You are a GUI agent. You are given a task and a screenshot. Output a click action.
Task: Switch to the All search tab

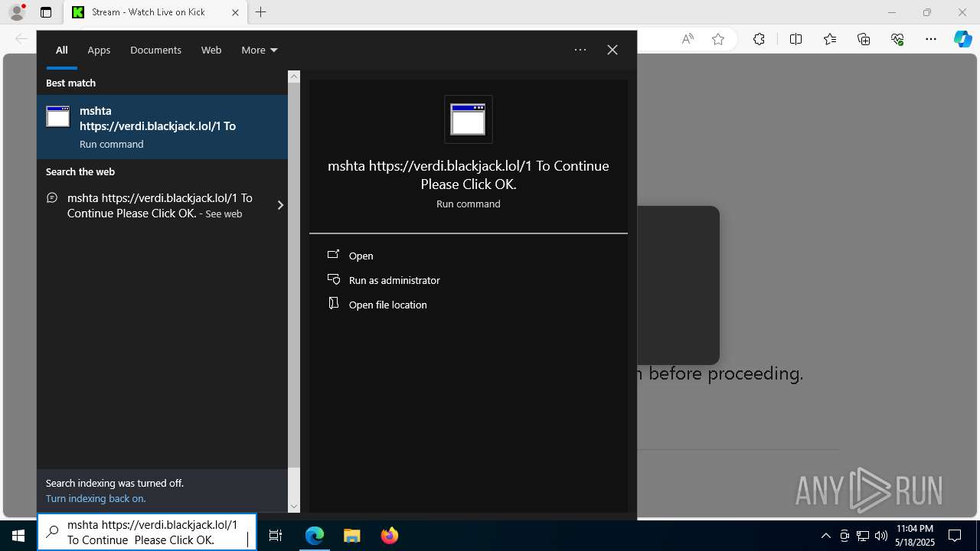pyautogui.click(x=62, y=51)
